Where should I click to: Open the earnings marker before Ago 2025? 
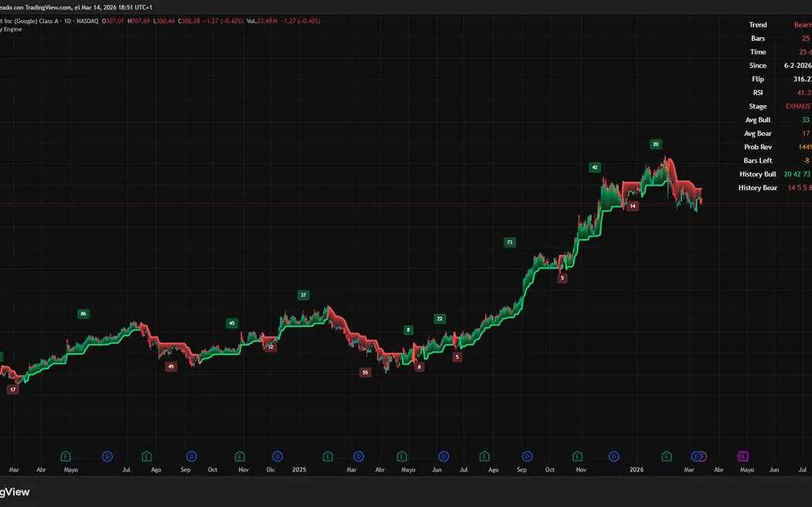tap(484, 456)
